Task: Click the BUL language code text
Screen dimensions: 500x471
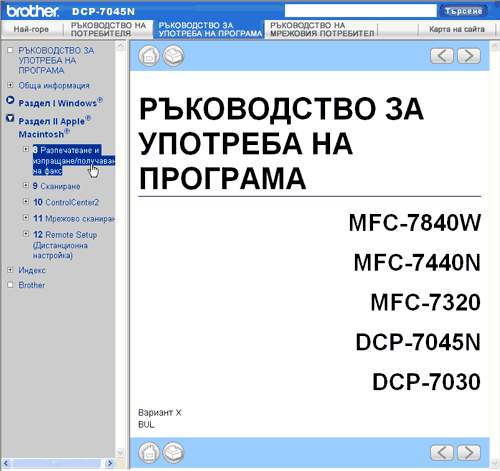Action: coord(146,425)
